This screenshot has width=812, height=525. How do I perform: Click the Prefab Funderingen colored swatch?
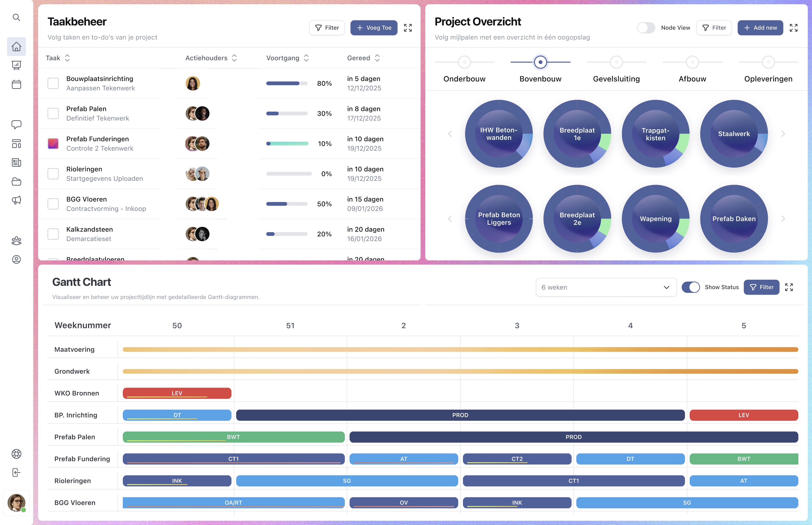point(53,144)
